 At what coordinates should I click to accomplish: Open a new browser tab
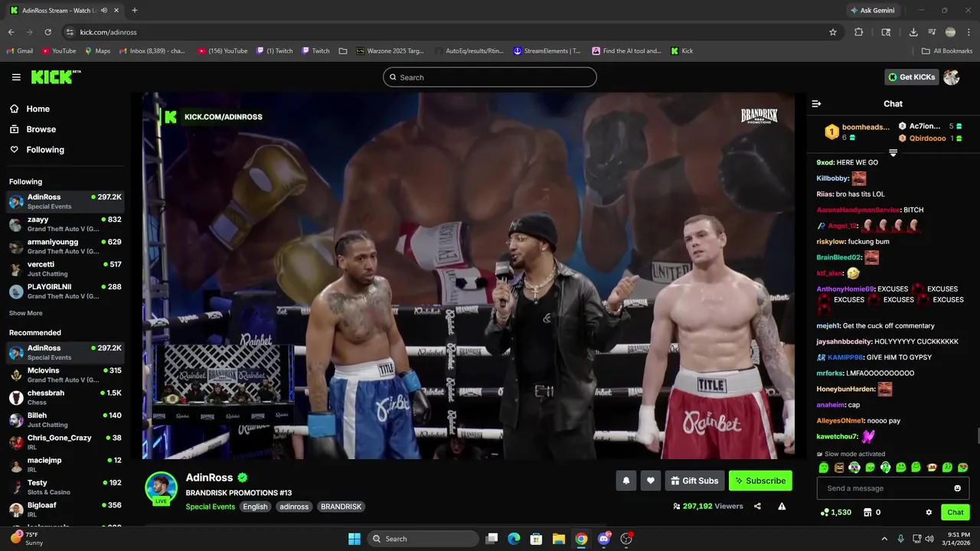135,11
